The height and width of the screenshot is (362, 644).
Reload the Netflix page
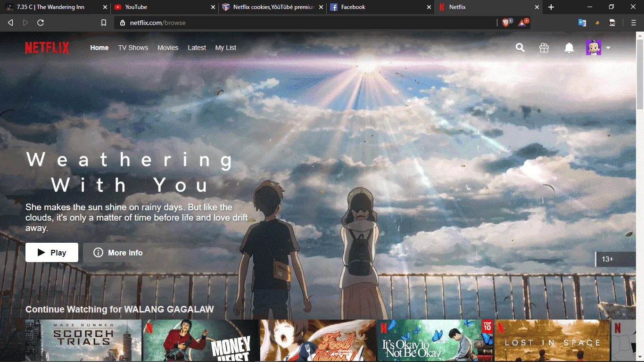[x=41, y=23]
